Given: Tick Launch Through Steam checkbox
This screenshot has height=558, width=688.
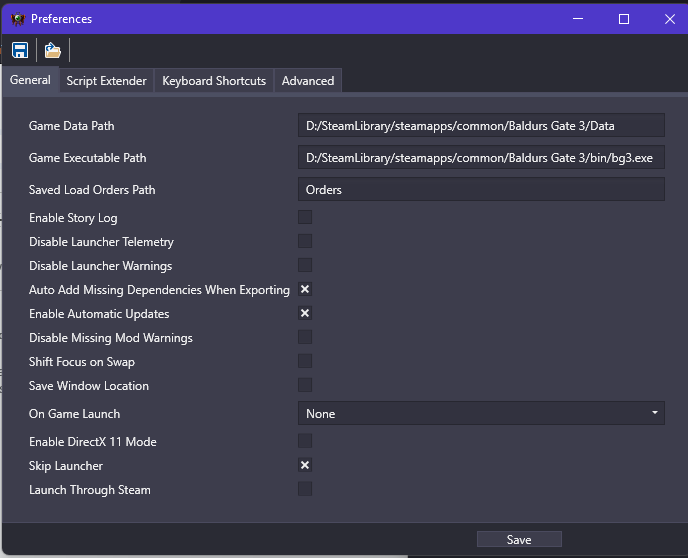Looking at the screenshot, I should click(x=305, y=489).
